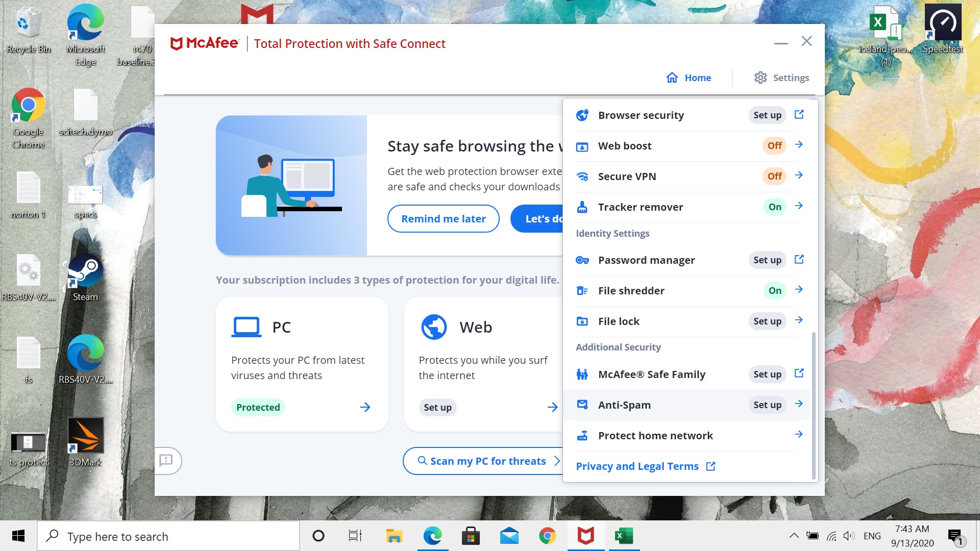Expand File lock with its arrow

click(799, 320)
